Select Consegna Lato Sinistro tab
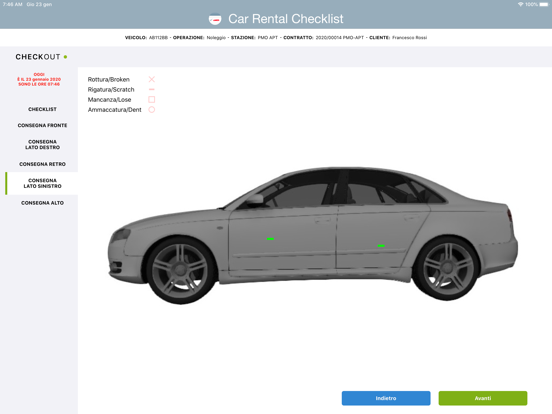 tap(42, 183)
